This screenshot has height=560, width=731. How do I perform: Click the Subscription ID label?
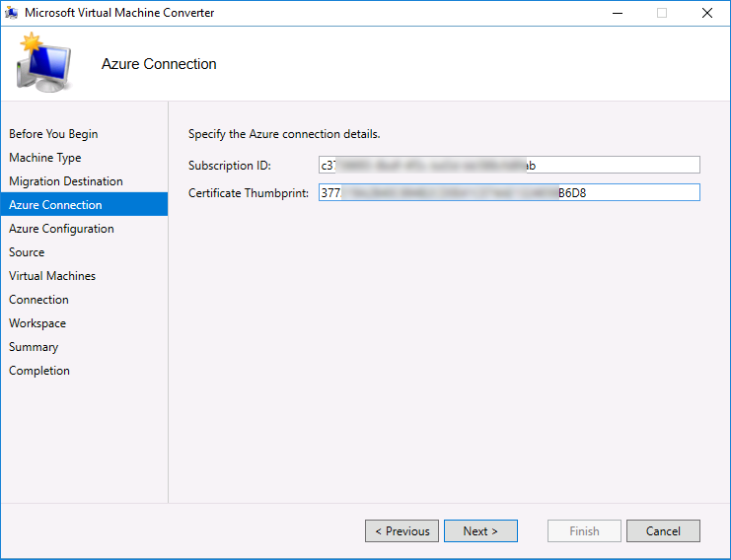[230, 166]
